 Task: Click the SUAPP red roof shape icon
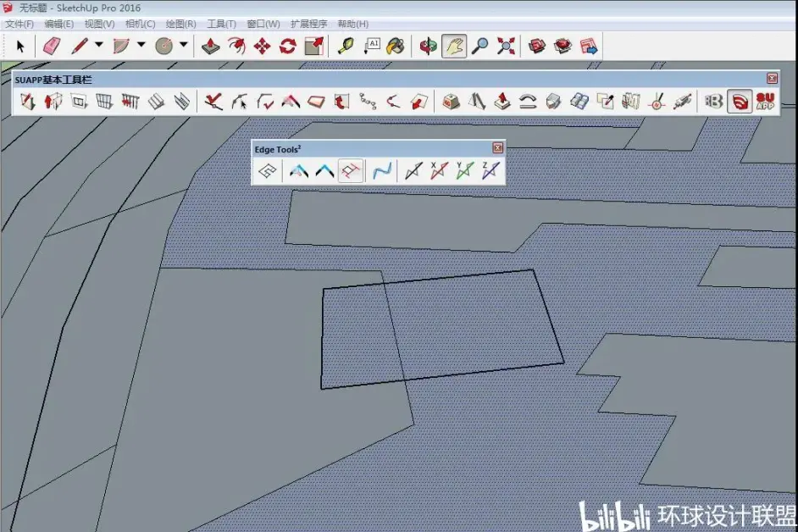pos(291,102)
